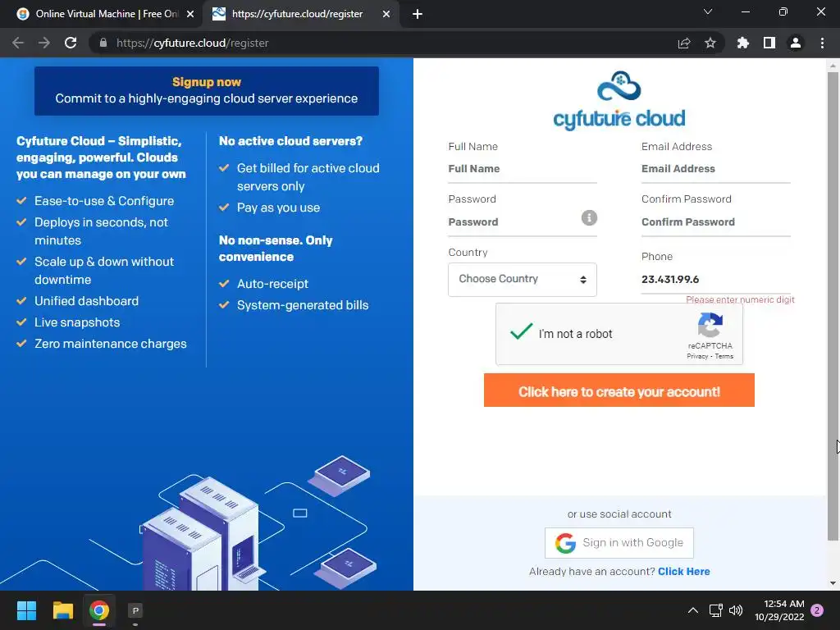This screenshot has height=630, width=840.
Task: Click the Phone number field
Action: 715,280
